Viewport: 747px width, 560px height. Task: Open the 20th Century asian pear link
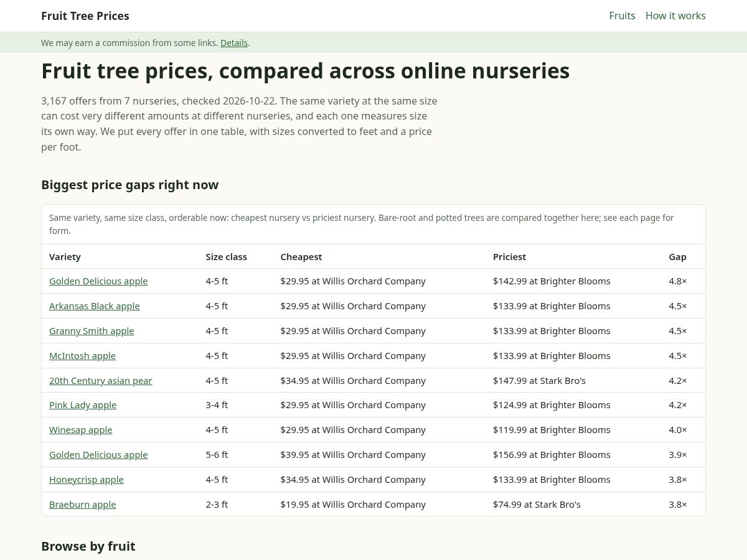coord(100,381)
